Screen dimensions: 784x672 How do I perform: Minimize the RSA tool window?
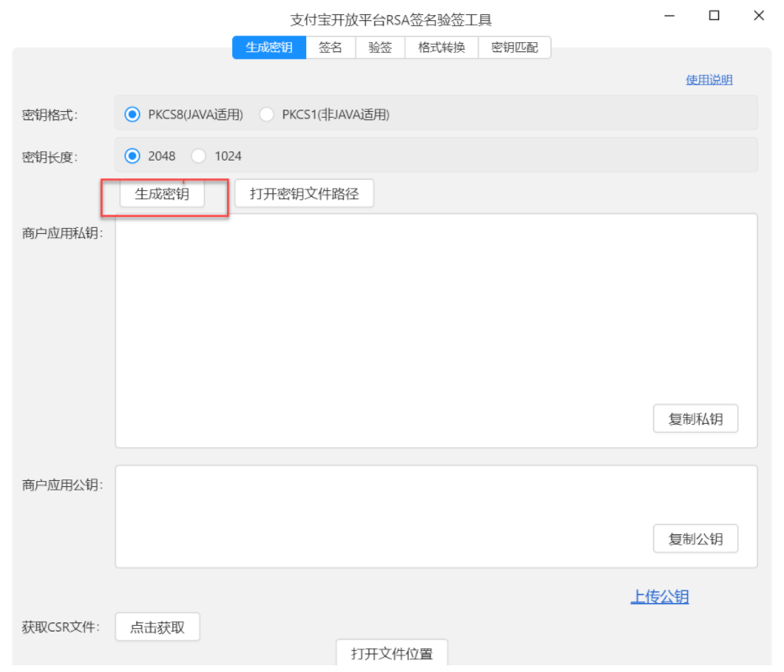[670, 16]
